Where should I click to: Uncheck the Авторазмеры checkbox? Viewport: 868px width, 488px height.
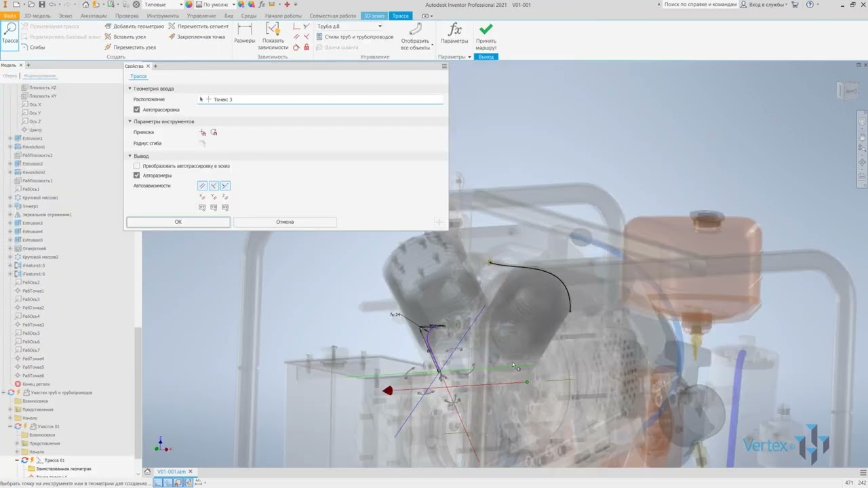pyautogui.click(x=137, y=176)
